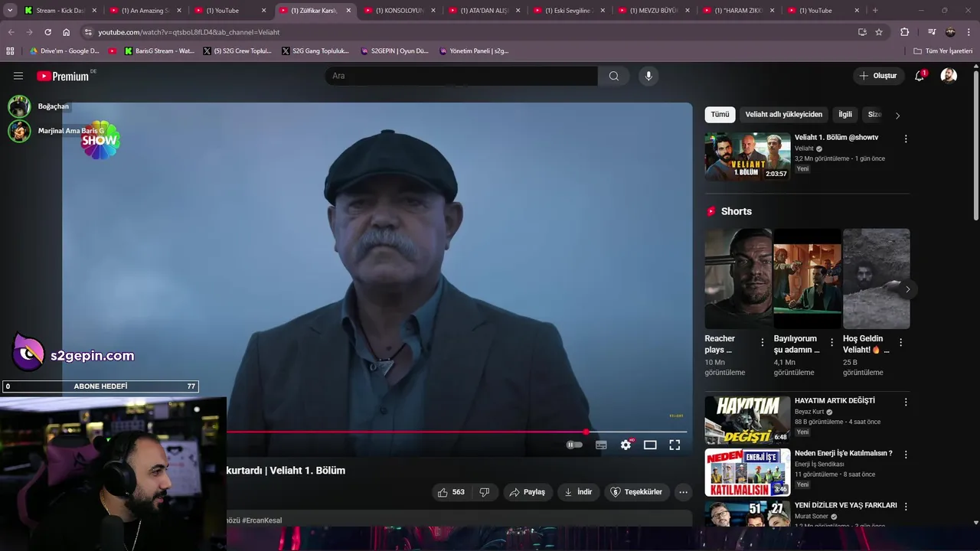Open the Reacher plays short
Screen dimensions: 980x551
click(738, 279)
